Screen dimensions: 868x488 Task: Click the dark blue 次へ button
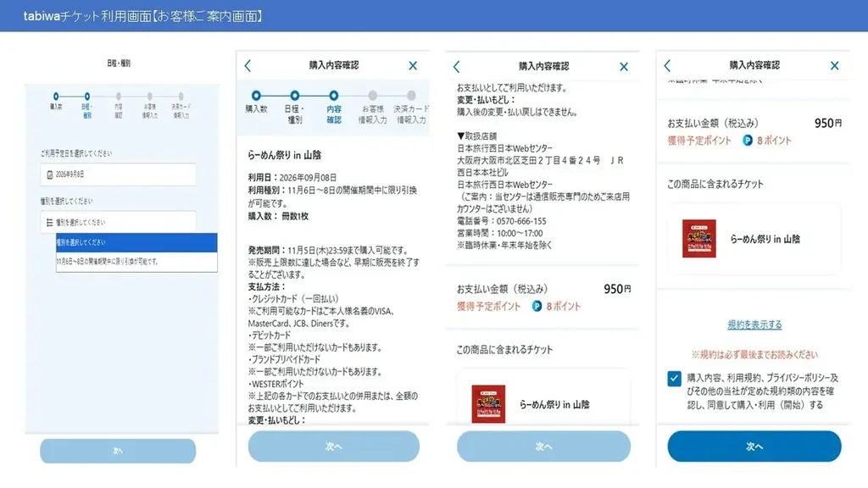coord(754,446)
